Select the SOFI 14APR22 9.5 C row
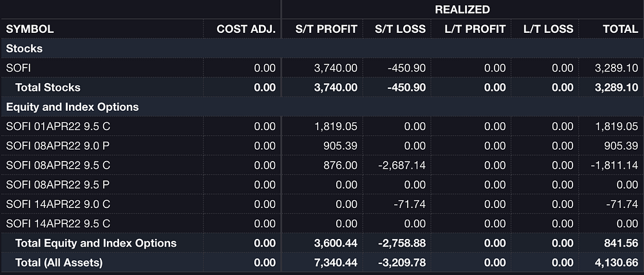 (322, 224)
